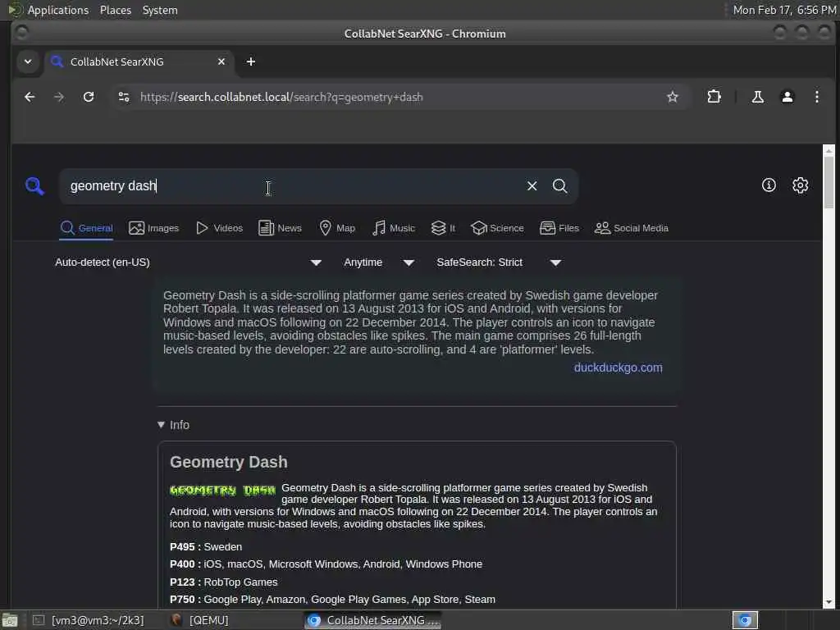Switch to the QEMU taskbar item

202,620
